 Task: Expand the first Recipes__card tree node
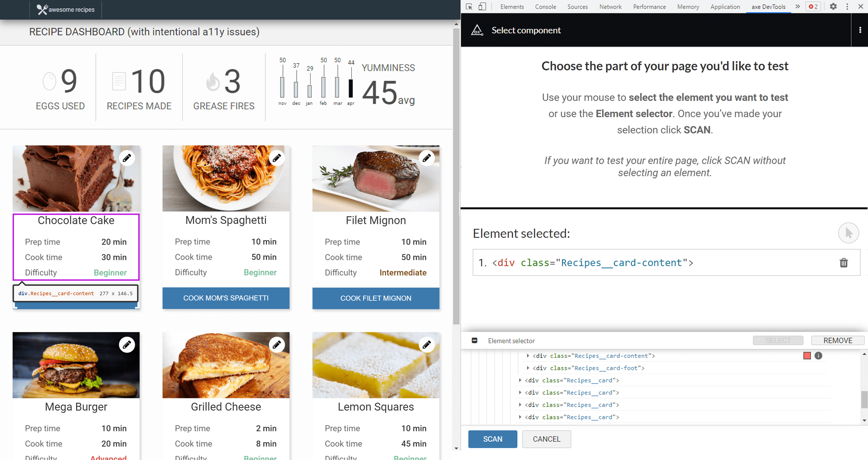[520, 380]
